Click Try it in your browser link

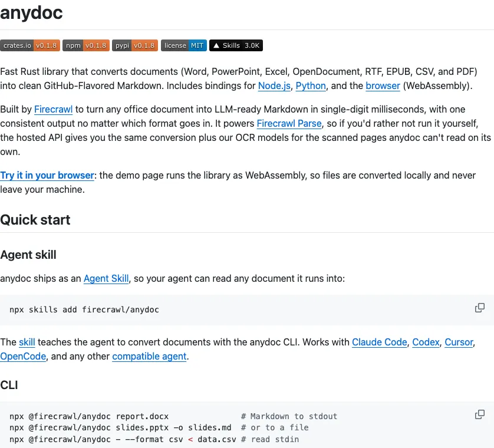[x=47, y=175]
